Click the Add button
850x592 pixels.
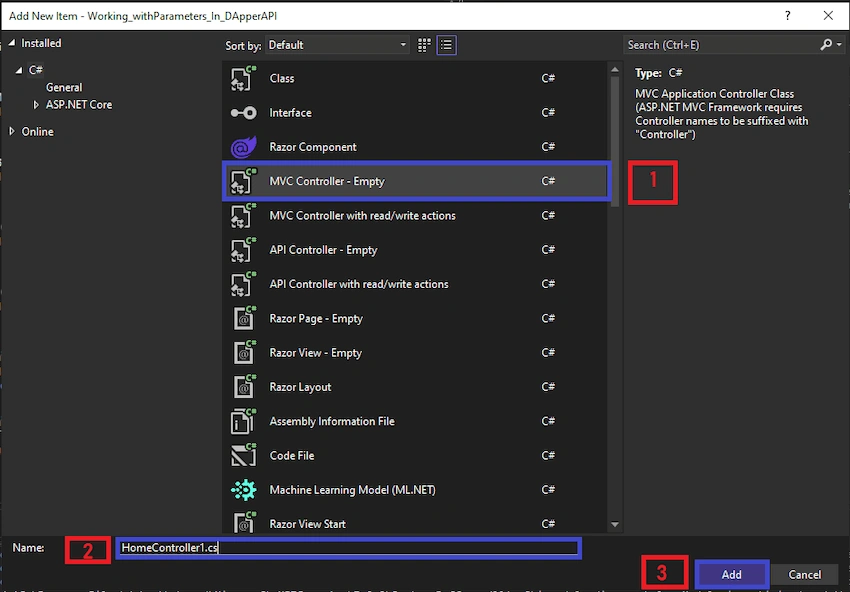[731, 574]
